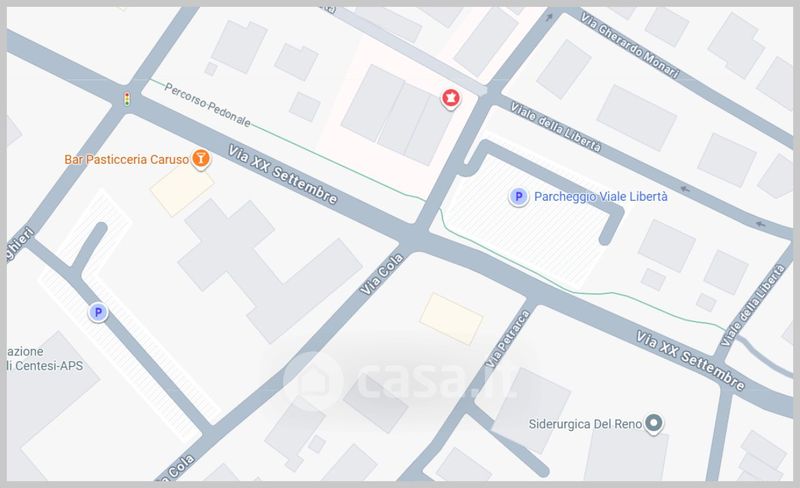Viewport: 800px width, 488px height.
Task: Click the Via Gherardo Monari street label
Action: 630,45
